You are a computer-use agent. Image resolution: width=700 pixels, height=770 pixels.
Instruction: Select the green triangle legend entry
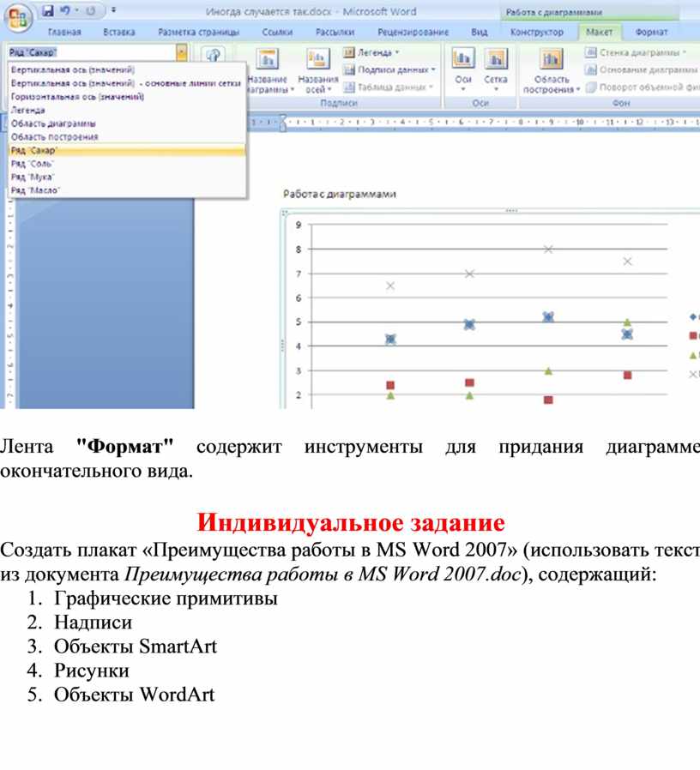coord(693,355)
